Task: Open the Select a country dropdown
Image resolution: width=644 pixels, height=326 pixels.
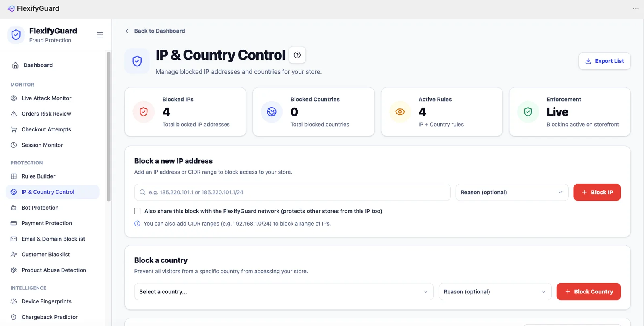Action: [x=284, y=292]
